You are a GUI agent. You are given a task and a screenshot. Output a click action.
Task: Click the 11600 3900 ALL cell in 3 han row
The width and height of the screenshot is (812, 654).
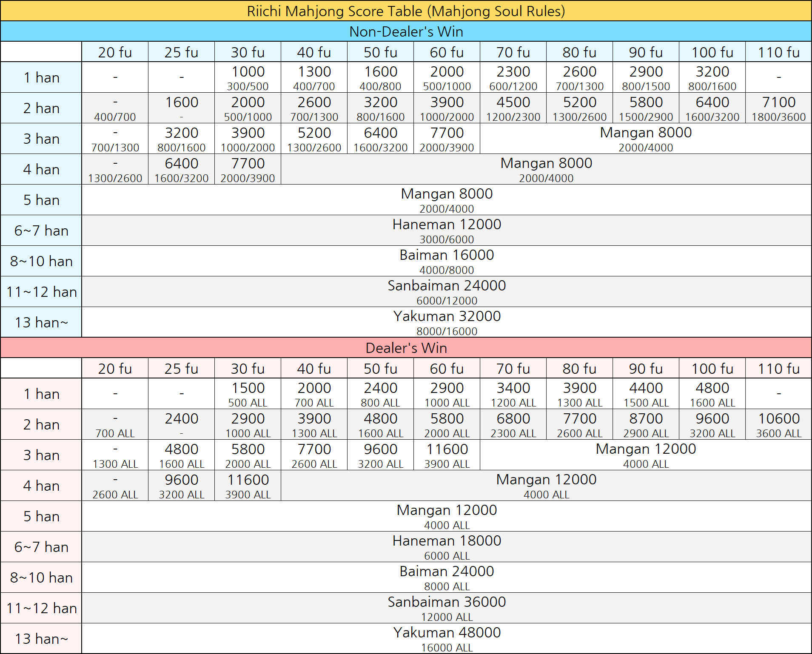click(x=447, y=455)
